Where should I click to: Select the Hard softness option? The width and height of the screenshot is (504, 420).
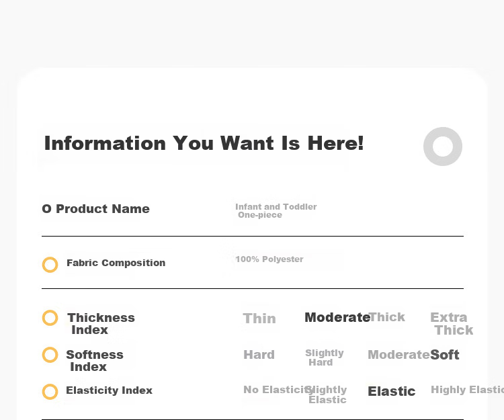click(259, 355)
